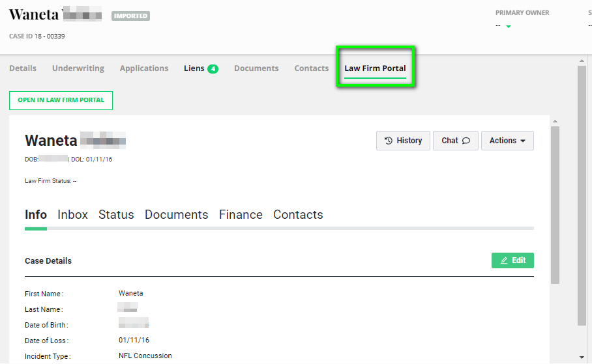Image resolution: width=592 pixels, height=364 pixels.
Task: Click the green Edit pencil button
Action: (512, 260)
